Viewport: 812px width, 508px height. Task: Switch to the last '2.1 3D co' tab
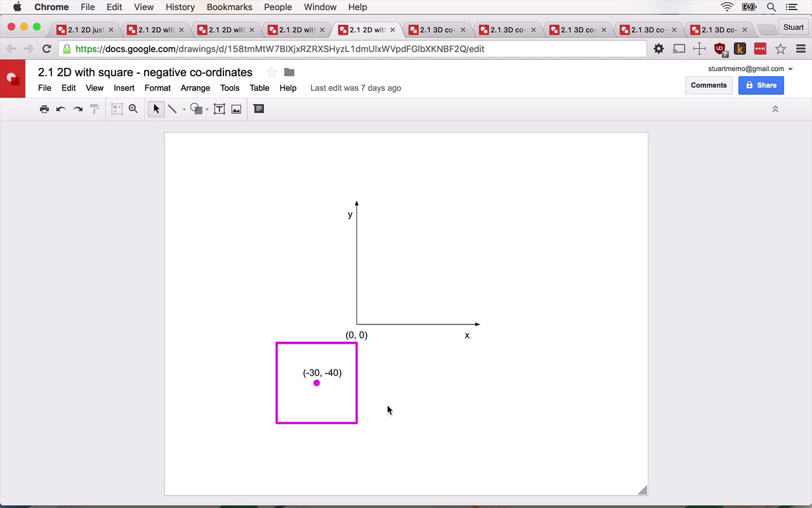pyautogui.click(x=719, y=30)
